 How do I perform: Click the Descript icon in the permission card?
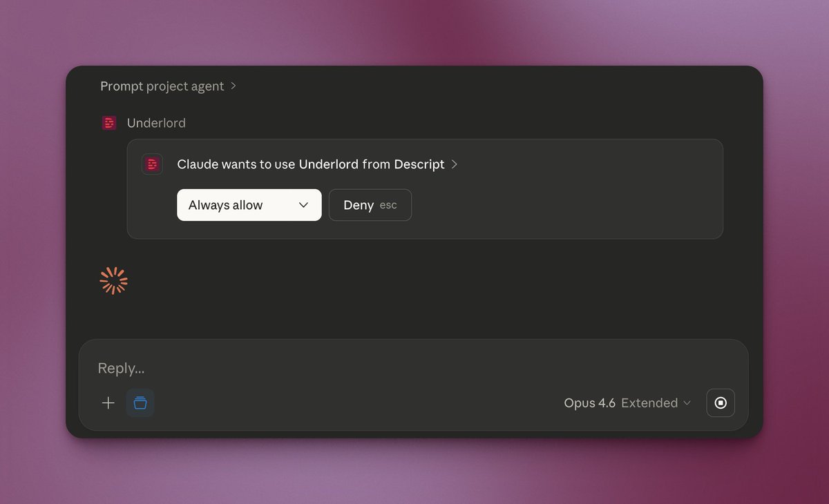click(153, 164)
